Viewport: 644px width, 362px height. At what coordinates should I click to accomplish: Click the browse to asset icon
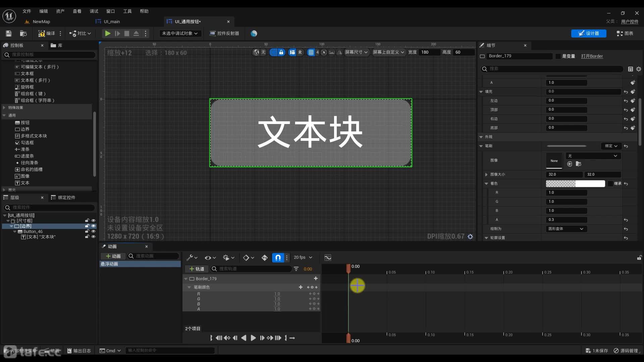[23, 33]
